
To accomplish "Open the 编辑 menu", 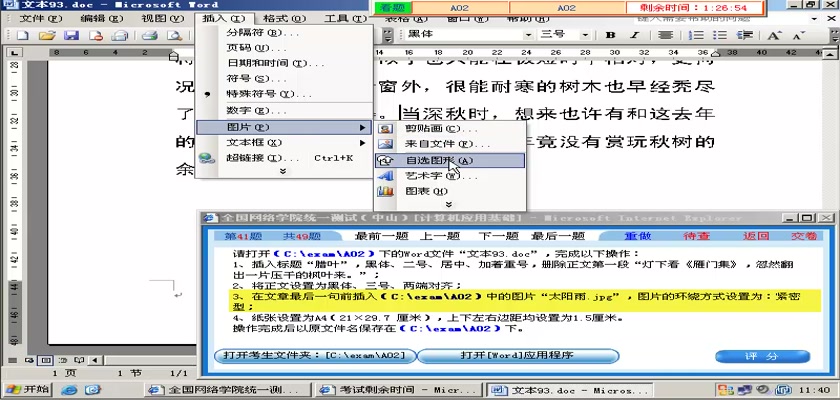I will 102,19.
